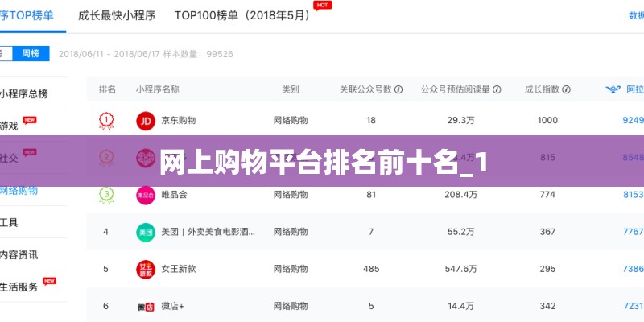This screenshot has height=322, width=644.
Task: Click the 208.4万 reading value
Action: pos(460,194)
